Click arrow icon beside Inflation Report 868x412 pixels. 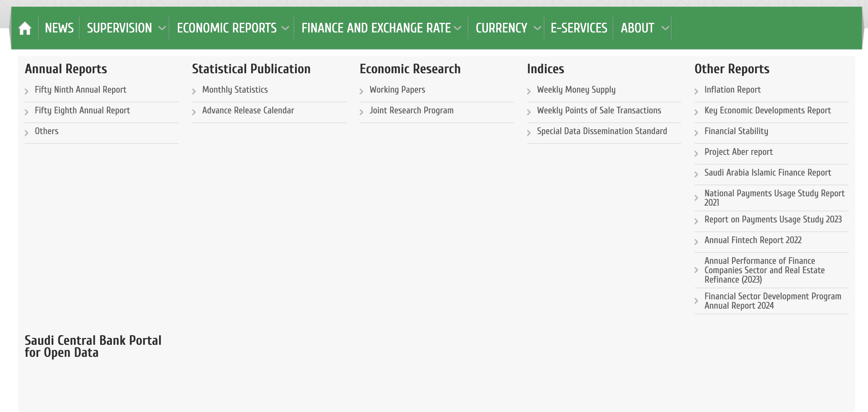click(696, 91)
